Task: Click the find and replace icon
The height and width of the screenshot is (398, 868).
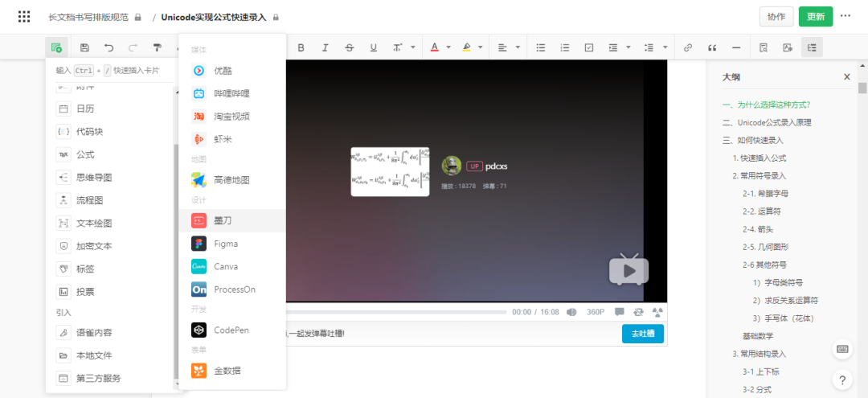Action: [x=764, y=47]
